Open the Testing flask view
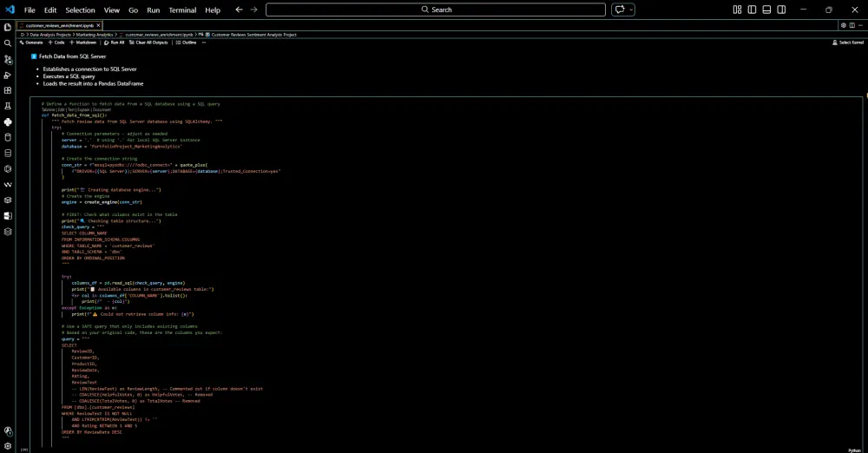Image resolution: width=868 pixels, height=453 pixels. (8, 106)
